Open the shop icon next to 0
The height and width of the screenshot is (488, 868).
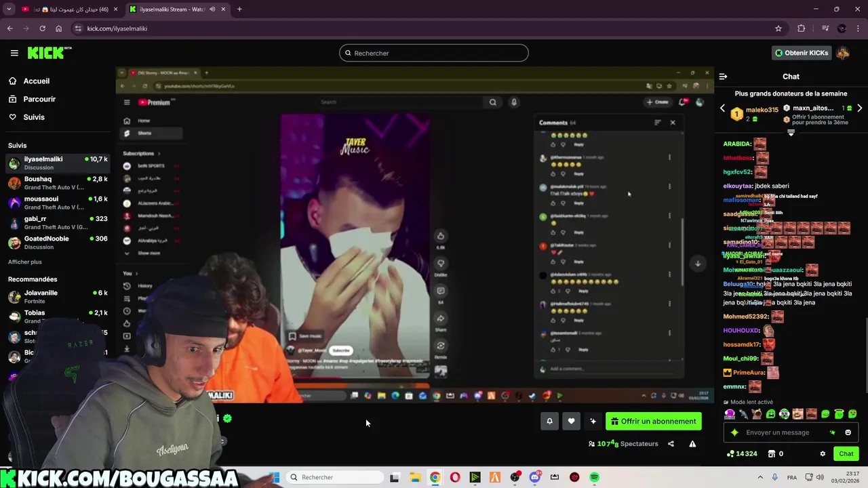[771, 454]
